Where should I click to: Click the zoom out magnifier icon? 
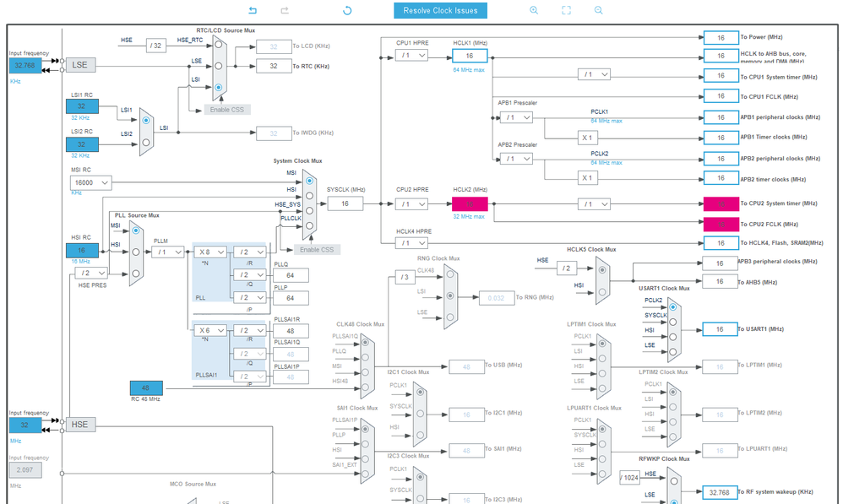click(x=598, y=10)
